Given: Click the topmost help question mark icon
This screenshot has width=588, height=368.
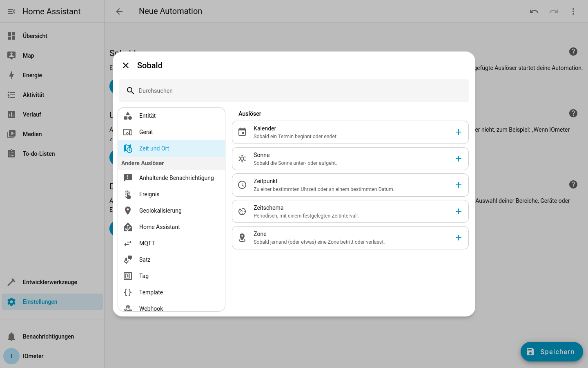Looking at the screenshot, I should click(573, 52).
